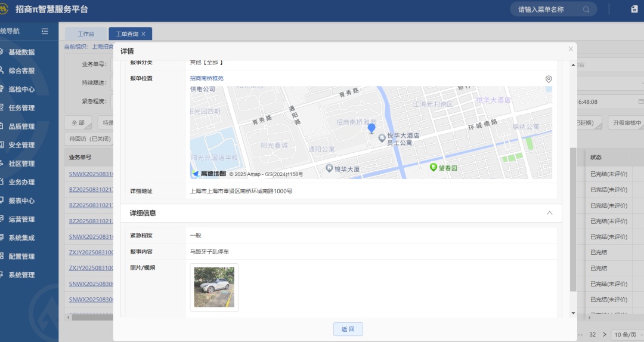This screenshot has height=342, width=644.
Task: Open 巡检中心 in the sidebar menu
Action: pos(21,90)
